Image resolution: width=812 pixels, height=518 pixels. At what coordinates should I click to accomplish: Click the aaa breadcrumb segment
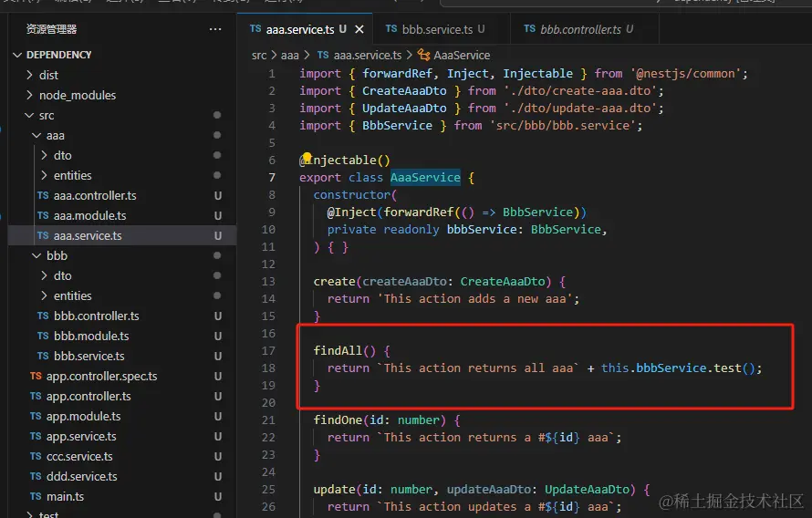point(290,56)
